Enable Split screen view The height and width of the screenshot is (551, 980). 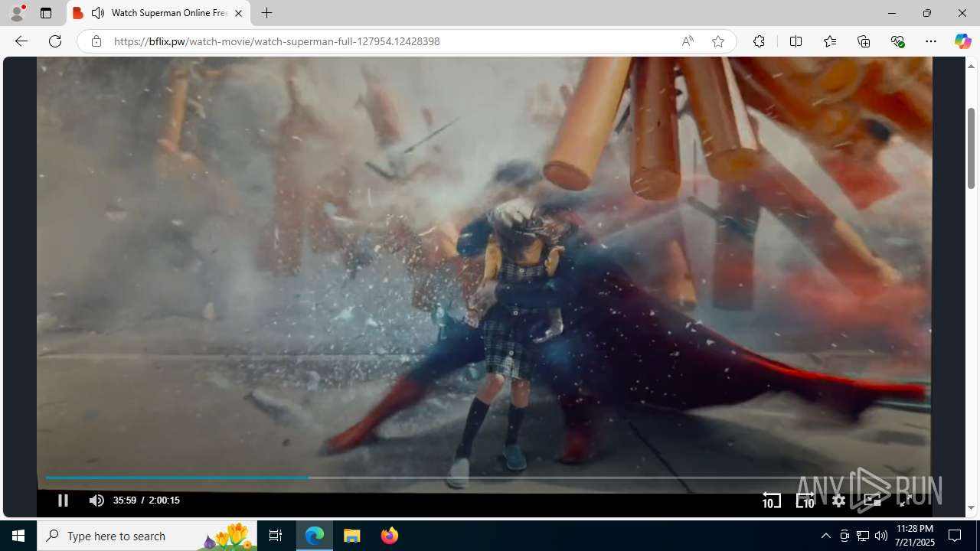(795, 41)
